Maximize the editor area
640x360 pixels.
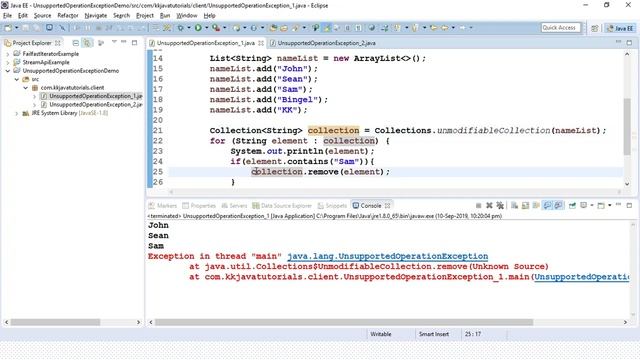coord(629,42)
